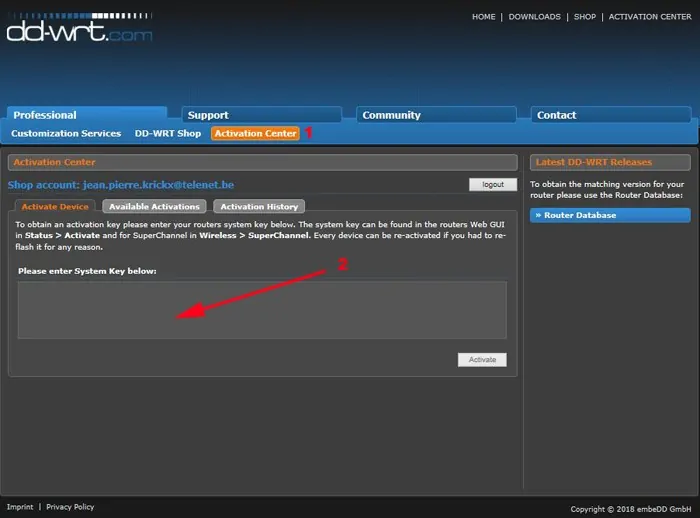Open ACTIVATION CENTER link in top-right navigation

click(650, 17)
